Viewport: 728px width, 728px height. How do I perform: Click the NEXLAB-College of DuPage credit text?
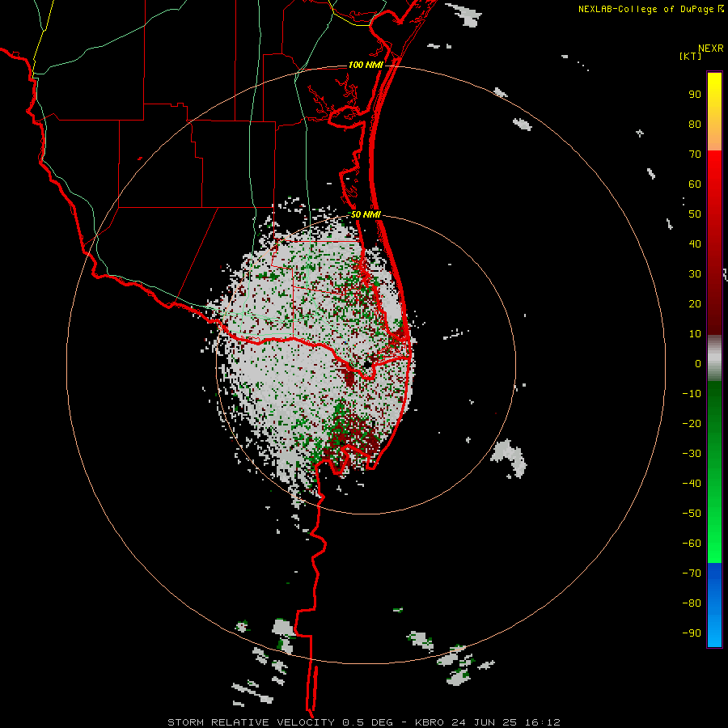click(645, 9)
